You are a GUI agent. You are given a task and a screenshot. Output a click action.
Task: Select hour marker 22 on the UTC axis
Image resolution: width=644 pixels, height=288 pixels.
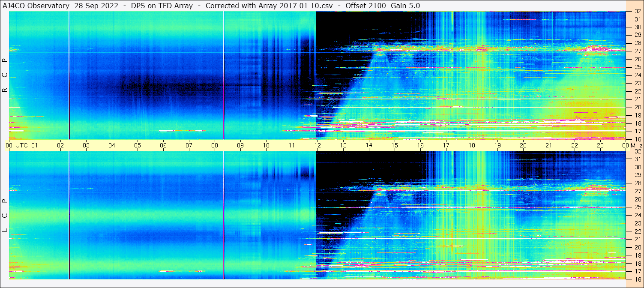click(x=575, y=145)
